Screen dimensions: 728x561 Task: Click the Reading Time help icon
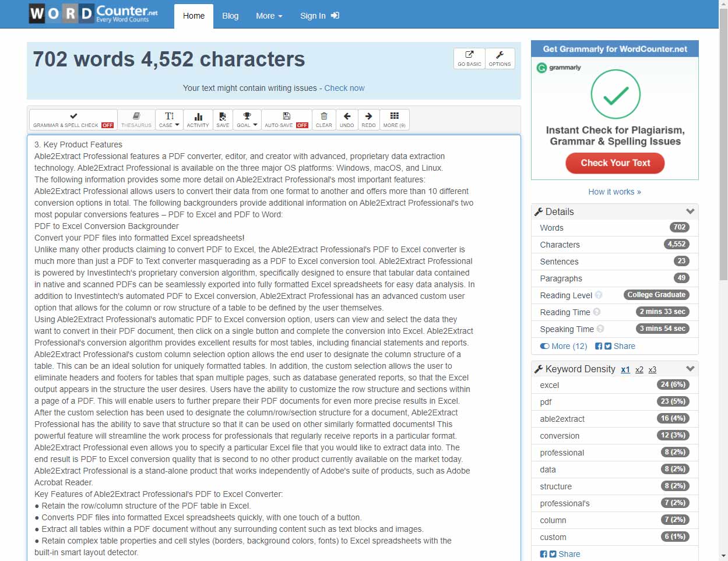click(x=597, y=312)
